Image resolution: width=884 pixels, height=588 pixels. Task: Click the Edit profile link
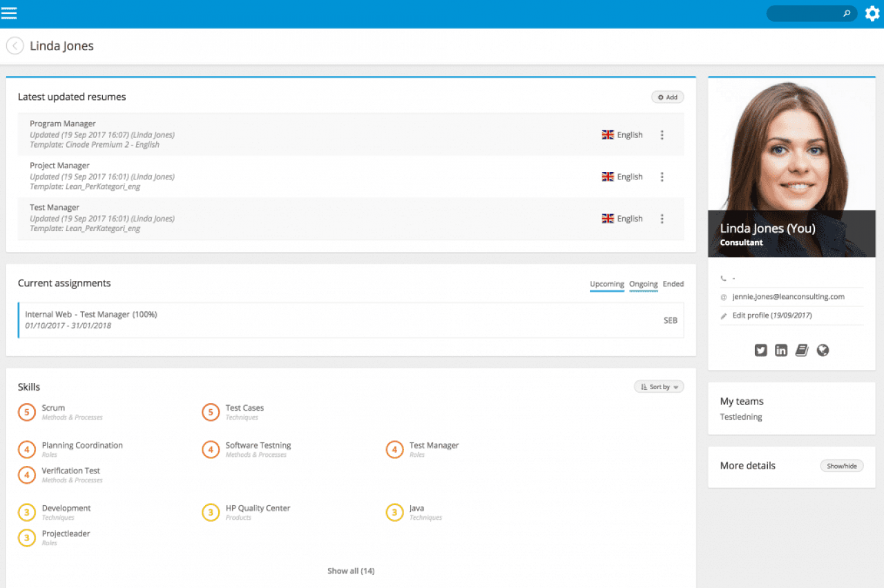772,315
